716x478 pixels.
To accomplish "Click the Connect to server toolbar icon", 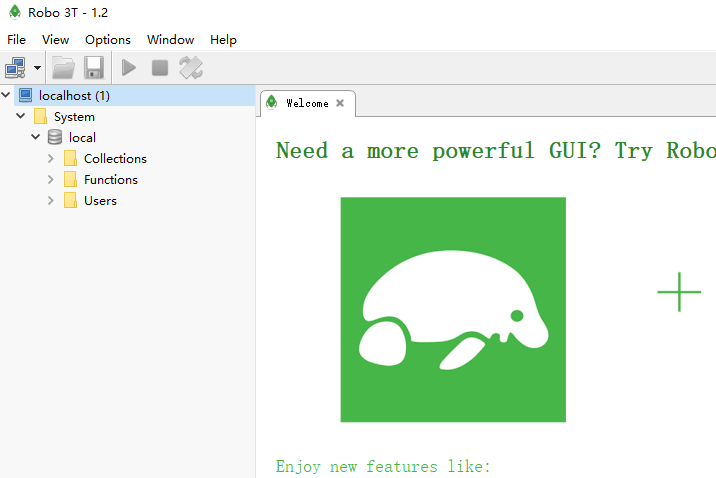I will coord(15,68).
